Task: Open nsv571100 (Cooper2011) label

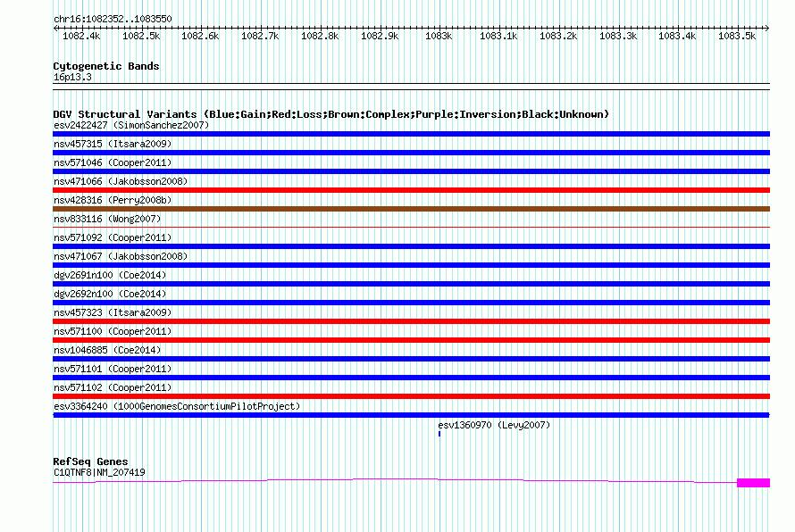Action: pyautogui.click(x=113, y=331)
